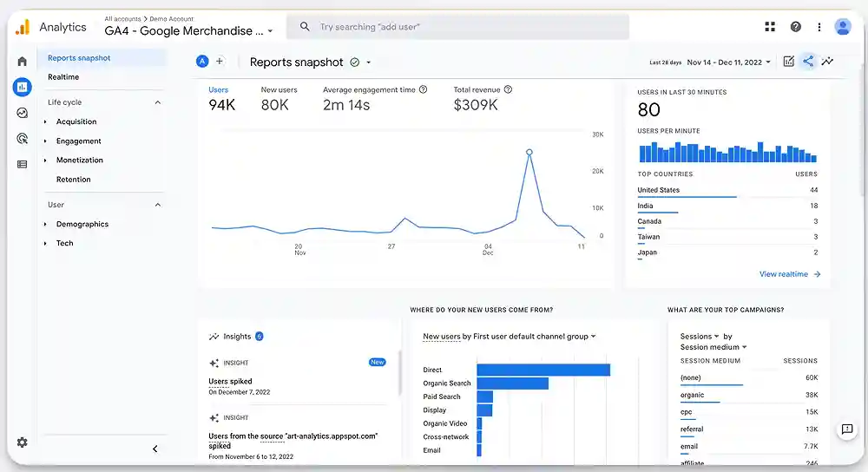Open the Help question mark icon
This screenshot has height=472, width=868.
pos(795,27)
